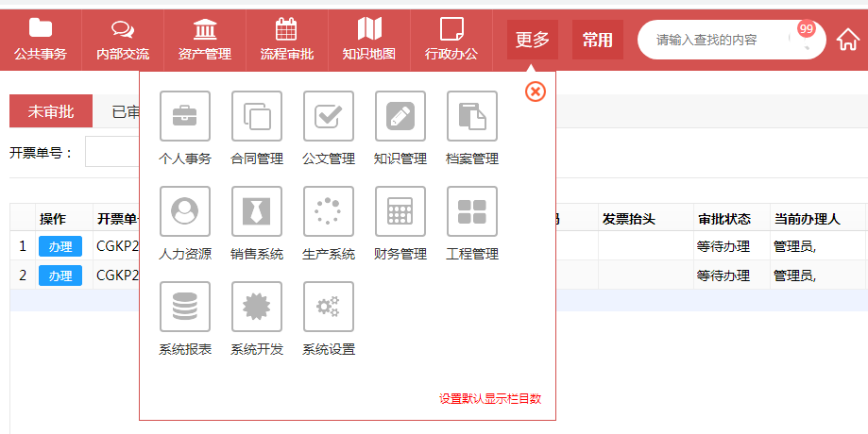Switch to 未审批 tab
This screenshot has width=868, height=434.
click(51, 111)
